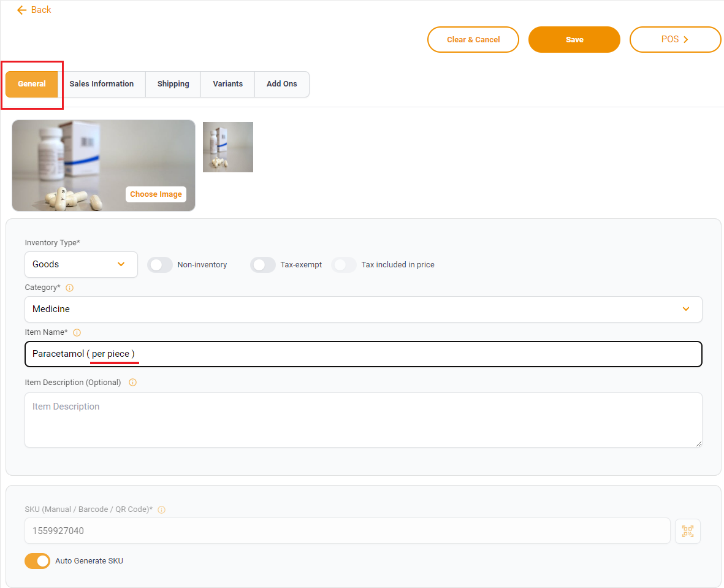Screen dimensions: 724x588
Task: Click the Non-inventory label text
Action: (202, 265)
